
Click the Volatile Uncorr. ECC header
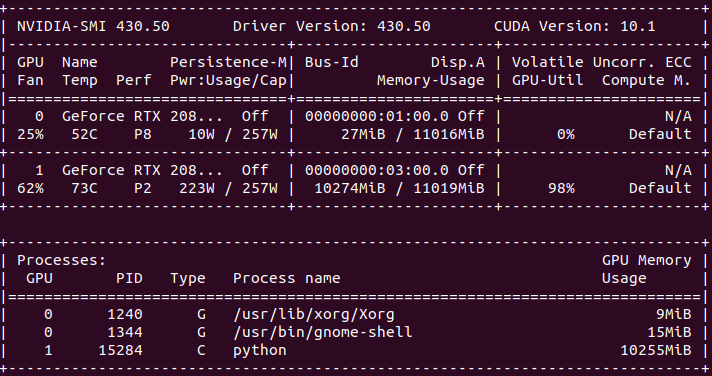(602, 62)
